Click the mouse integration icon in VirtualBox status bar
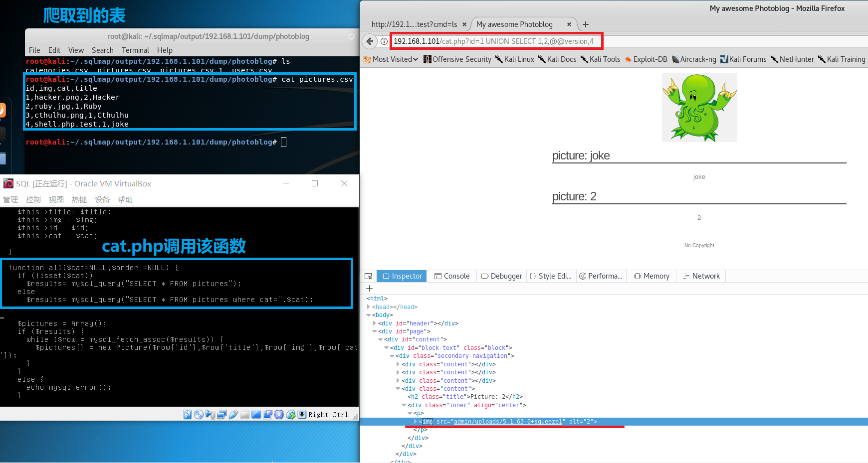Viewport: 868px width, 463px height. (x=291, y=414)
